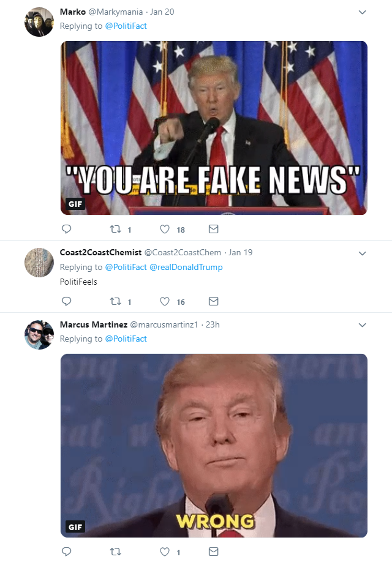View Marcus Martinez's profile picture
This screenshot has width=392, height=562.
[39, 335]
